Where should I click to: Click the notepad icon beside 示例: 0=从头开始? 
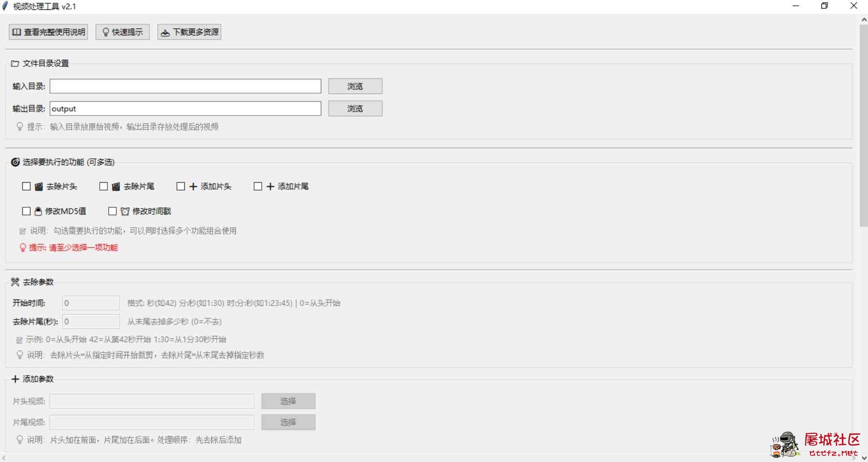click(x=19, y=340)
